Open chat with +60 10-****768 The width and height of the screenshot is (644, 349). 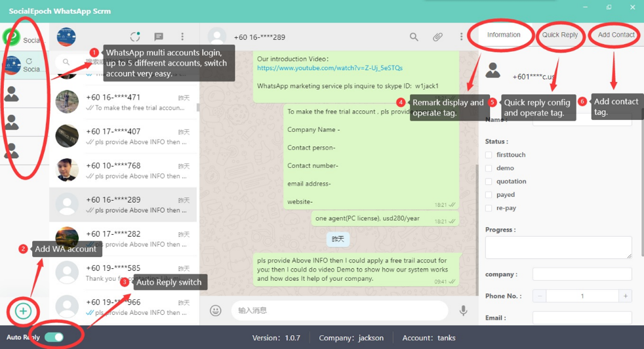(123, 171)
